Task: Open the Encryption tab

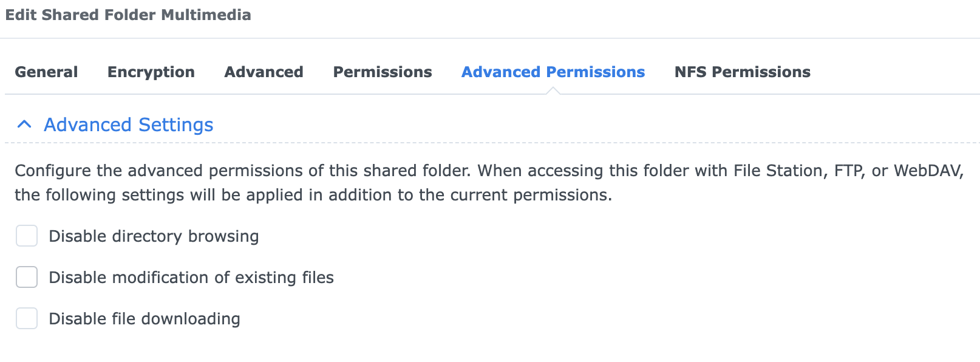Action: (x=151, y=72)
